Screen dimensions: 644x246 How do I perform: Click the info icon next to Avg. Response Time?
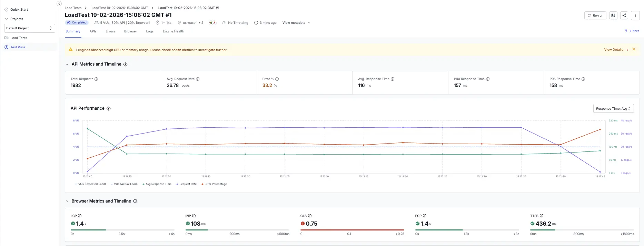[x=393, y=79]
